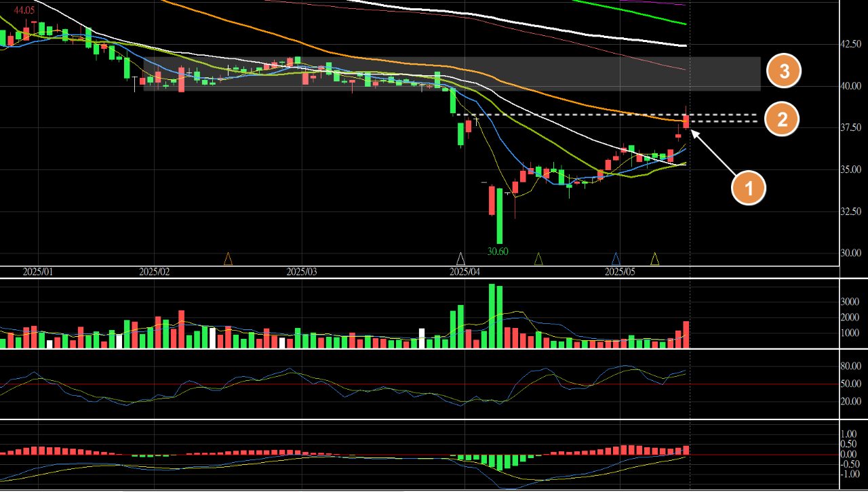Image resolution: width=868 pixels, height=492 pixels.
Task: Select the 2025/05 date label
Action: point(620,272)
